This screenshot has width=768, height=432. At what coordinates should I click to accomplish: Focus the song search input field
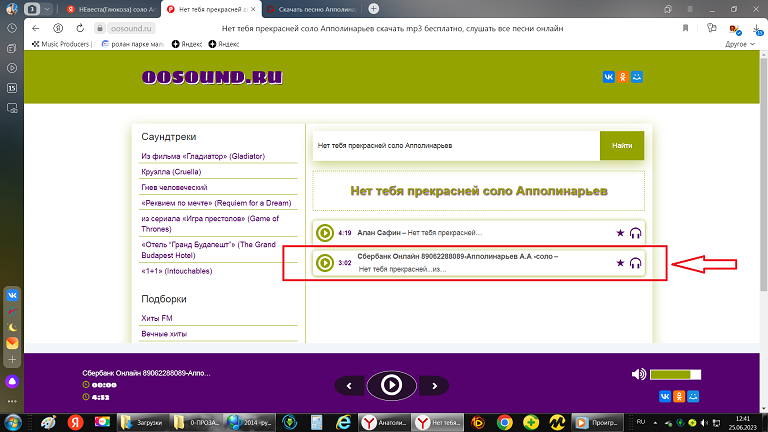coord(456,145)
